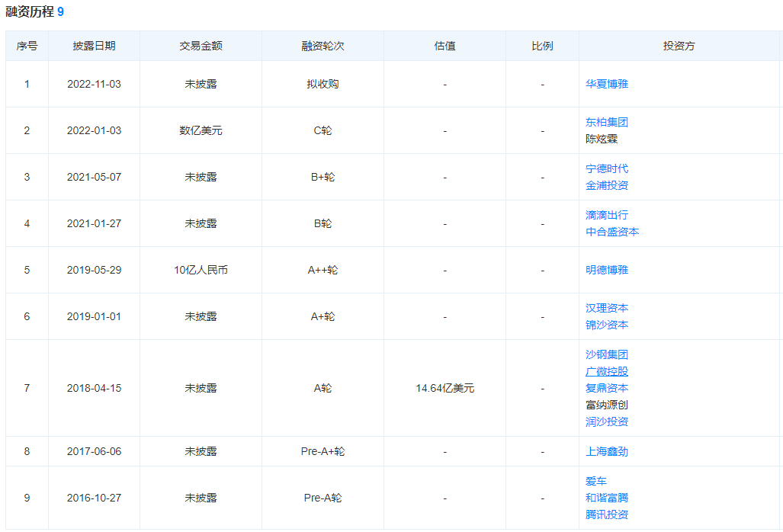Click the 披露日期 column header
The height and width of the screenshot is (532, 783).
94,46
